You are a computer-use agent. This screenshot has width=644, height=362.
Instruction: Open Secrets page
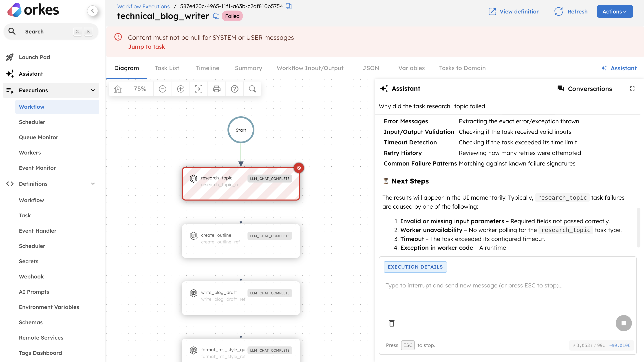(29, 261)
